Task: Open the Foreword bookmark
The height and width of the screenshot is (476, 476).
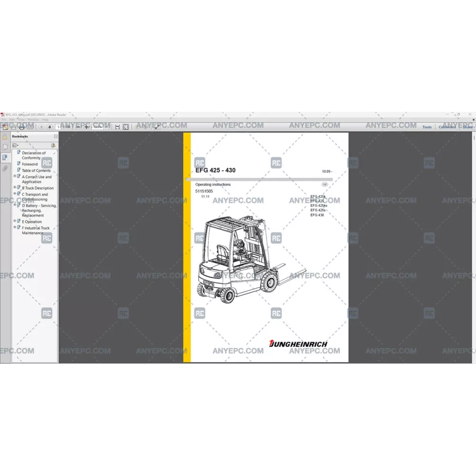Action: 30,164
